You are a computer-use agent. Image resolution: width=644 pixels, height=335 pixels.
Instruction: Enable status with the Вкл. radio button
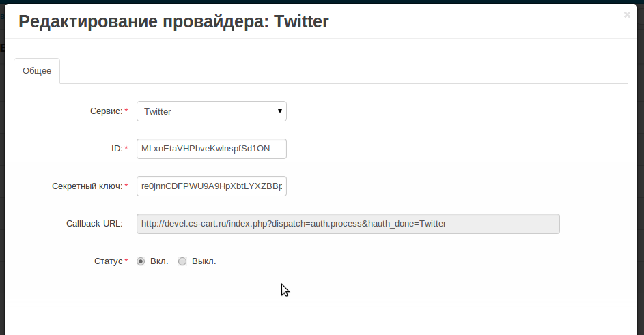(141, 261)
